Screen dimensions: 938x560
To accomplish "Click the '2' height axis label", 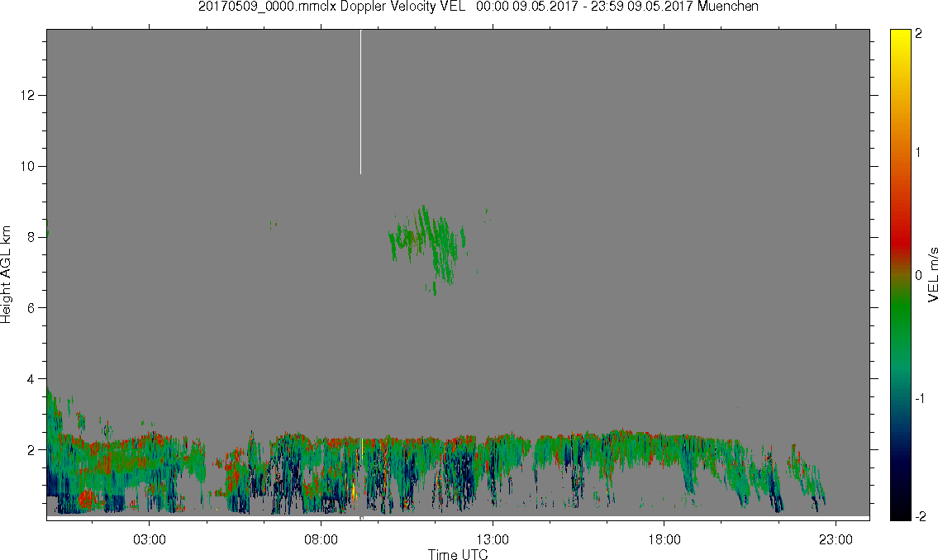I will [31, 450].
